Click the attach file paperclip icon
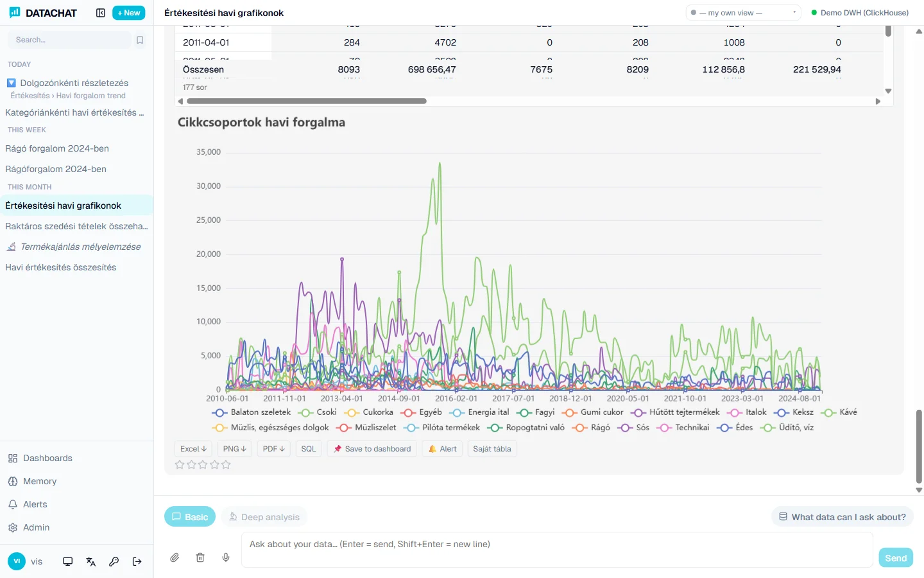 [175, 557]
